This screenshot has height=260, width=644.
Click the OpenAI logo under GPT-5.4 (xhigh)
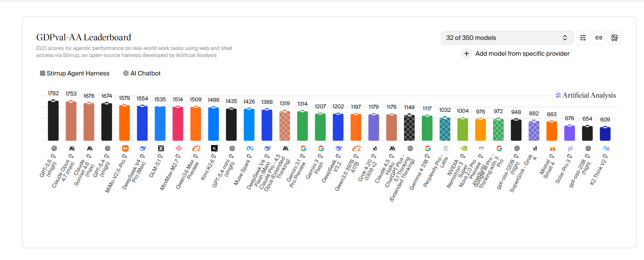pos(108,148)
